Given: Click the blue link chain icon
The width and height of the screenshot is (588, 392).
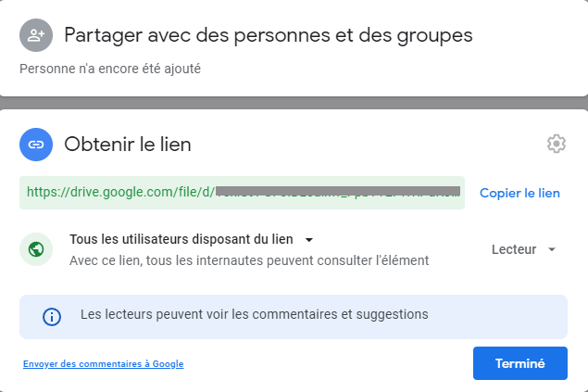Looking at the screenshot, I should point(36,145).
